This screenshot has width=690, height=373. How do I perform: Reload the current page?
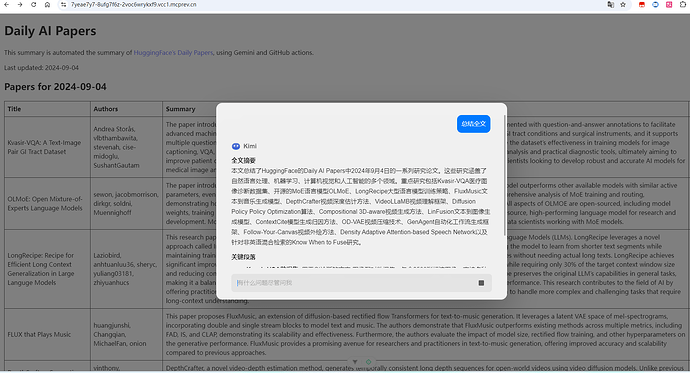click(33, 4)
